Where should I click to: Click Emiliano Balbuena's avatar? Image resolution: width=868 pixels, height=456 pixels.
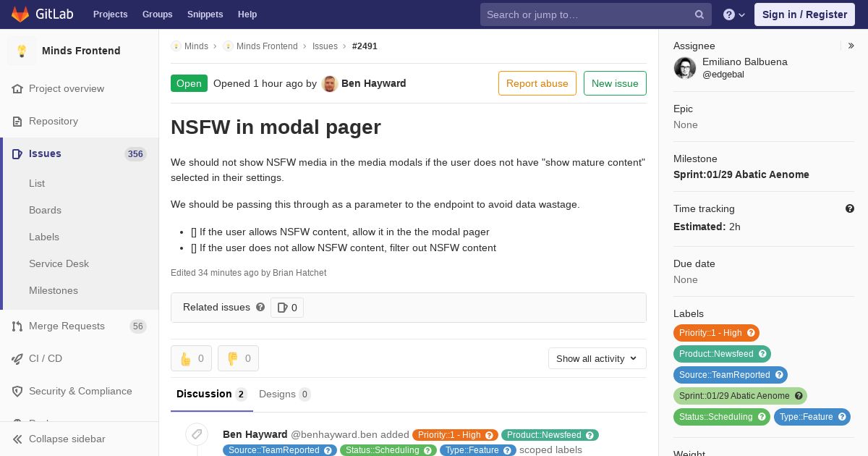coord(685,68)
